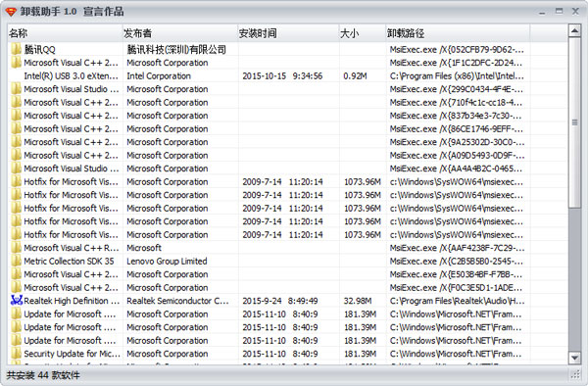Click the vertical scrollbar thumb
This screenshot has width=588, height=386.
(x=574, y=122)
